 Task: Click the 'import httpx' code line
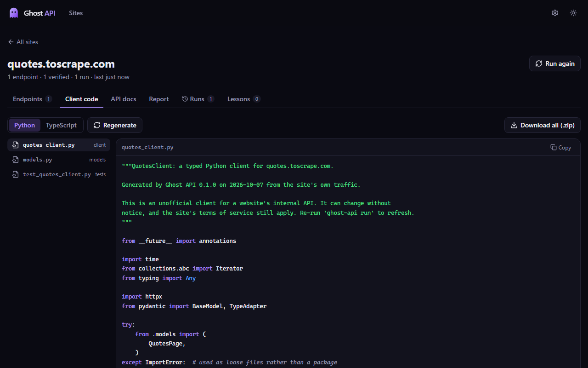pyautogui.click(x=142, y=296)
